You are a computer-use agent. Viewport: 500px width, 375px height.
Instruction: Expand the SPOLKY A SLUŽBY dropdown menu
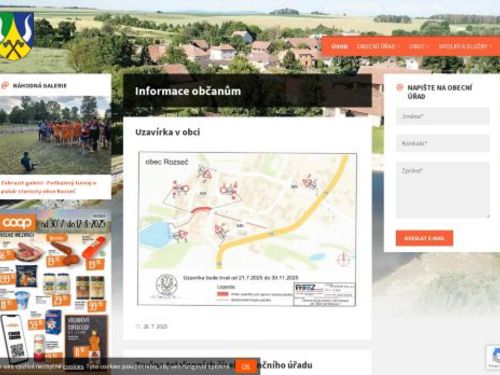[x=465, y=46]
